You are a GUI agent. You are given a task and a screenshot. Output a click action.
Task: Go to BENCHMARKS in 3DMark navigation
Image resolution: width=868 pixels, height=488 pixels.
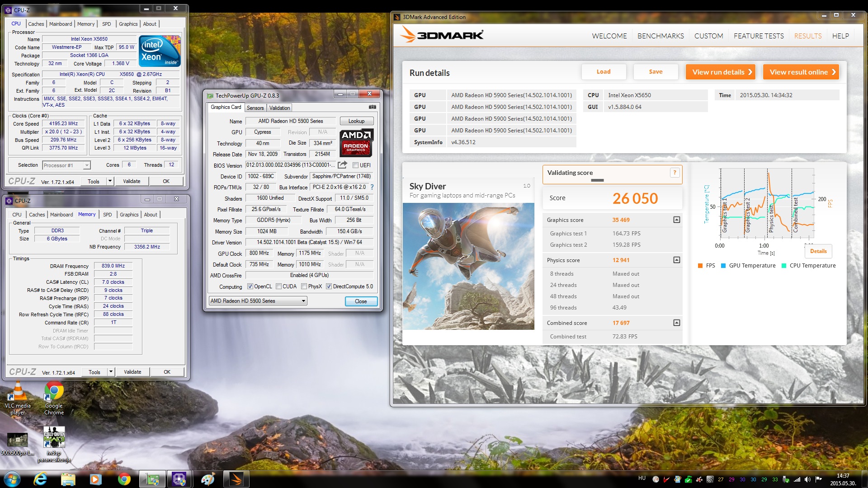(x=660, y=36)
